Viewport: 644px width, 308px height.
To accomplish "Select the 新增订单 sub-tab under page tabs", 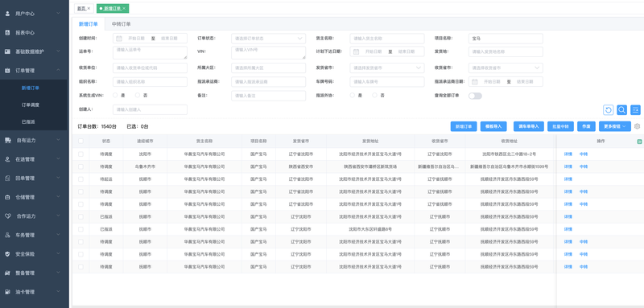I will 89,24.
